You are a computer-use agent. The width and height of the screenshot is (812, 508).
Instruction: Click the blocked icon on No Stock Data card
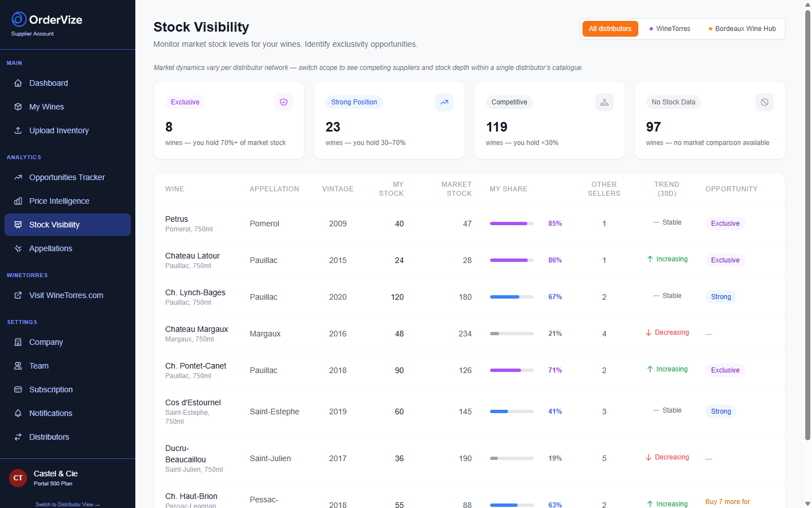click(x=765, y=102)
